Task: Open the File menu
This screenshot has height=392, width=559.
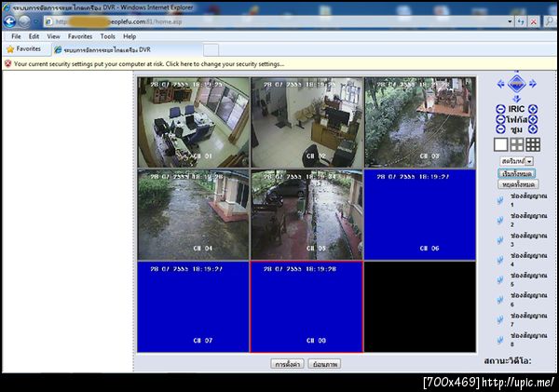Action: 16,36
